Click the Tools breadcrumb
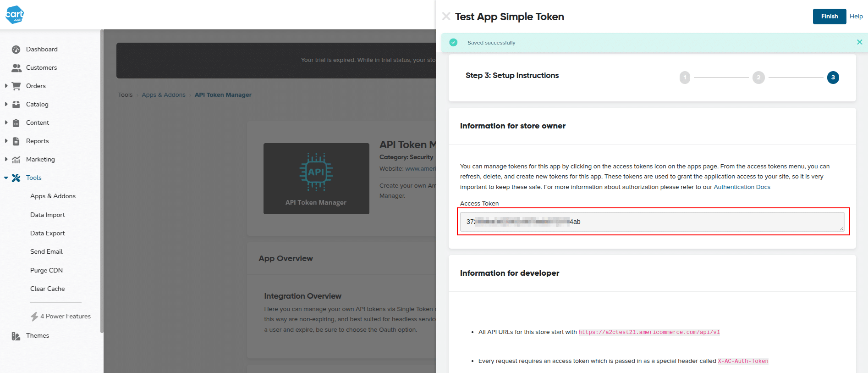The width and height of the screenshot is (868, 373). click(125, 95)
